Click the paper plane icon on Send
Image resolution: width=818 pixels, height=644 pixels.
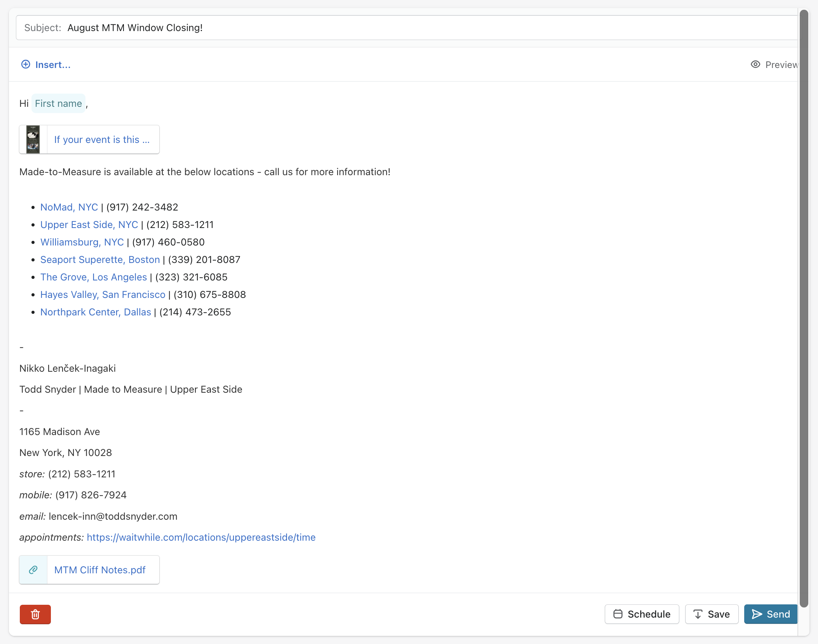pyautogui.click(x=757, y=614)
